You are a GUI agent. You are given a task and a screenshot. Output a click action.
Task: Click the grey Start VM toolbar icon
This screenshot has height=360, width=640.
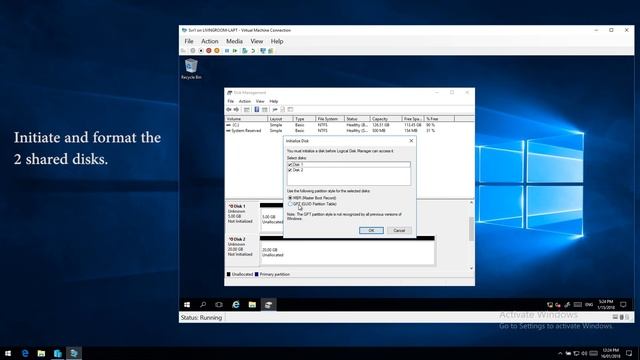coord(193,51)
